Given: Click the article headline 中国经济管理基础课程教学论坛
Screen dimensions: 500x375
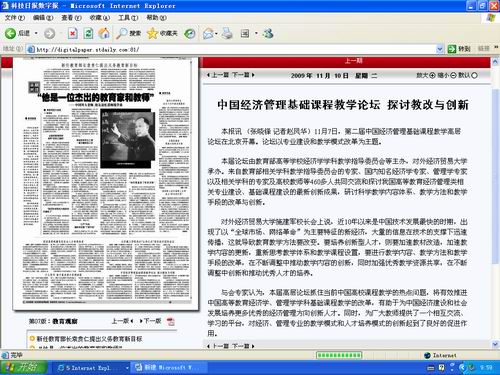Looking at the screenshot, I should pos(298,105).
